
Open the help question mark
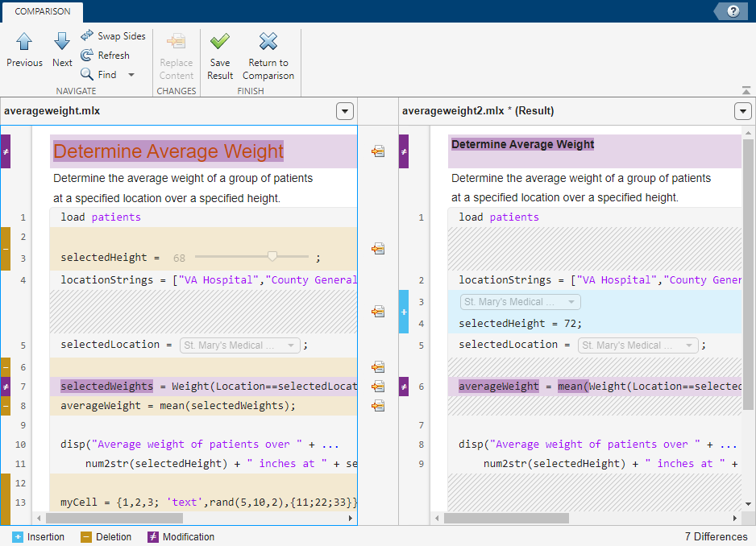point(733,11)
